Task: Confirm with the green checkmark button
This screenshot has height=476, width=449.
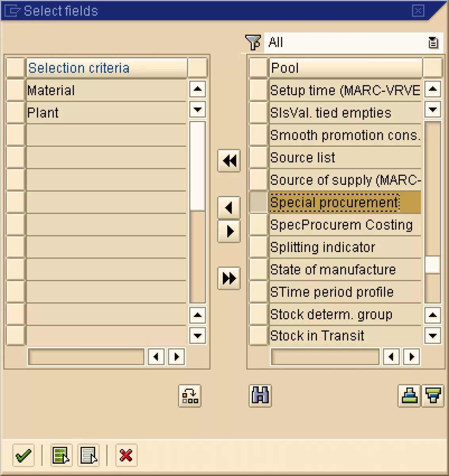Action: pos(23,455)
